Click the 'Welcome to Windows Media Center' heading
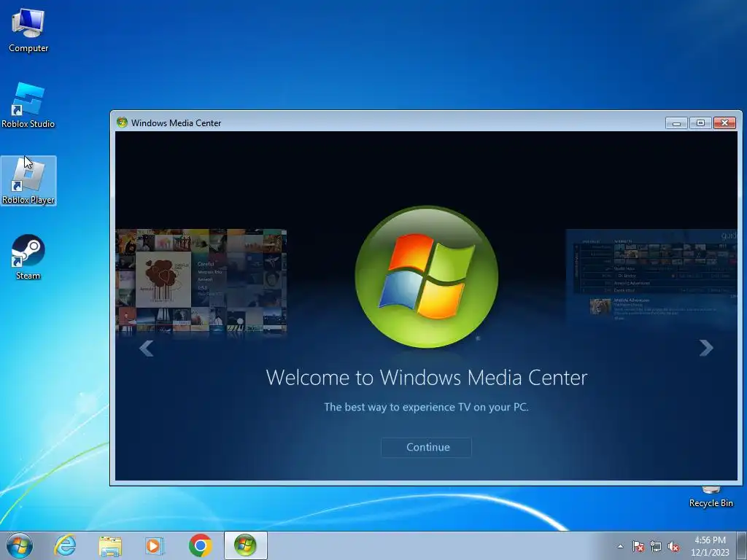The width and height of the screenshot is (747, 560). [x=426, y=378]
